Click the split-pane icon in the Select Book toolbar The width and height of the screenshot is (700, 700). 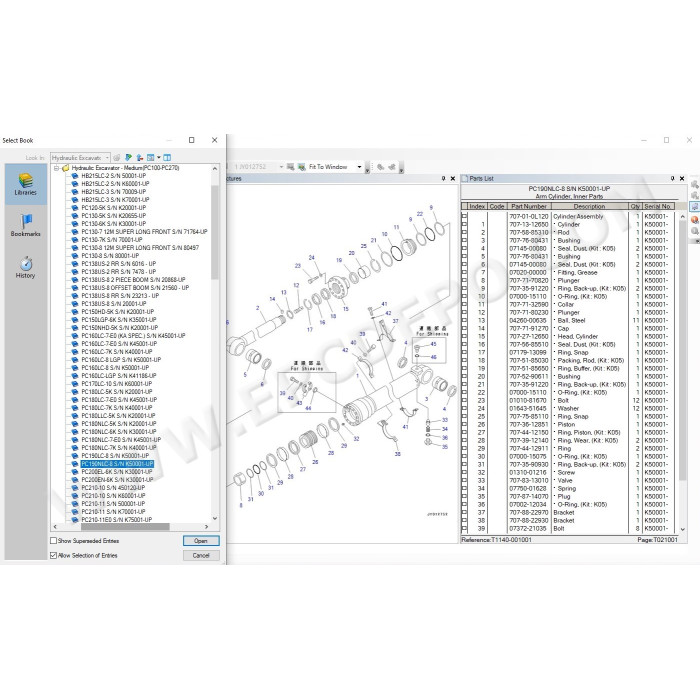tap(167, 158)
